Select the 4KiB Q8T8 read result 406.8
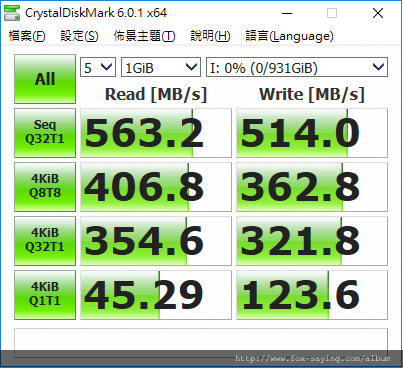 (x=156, y=187)
